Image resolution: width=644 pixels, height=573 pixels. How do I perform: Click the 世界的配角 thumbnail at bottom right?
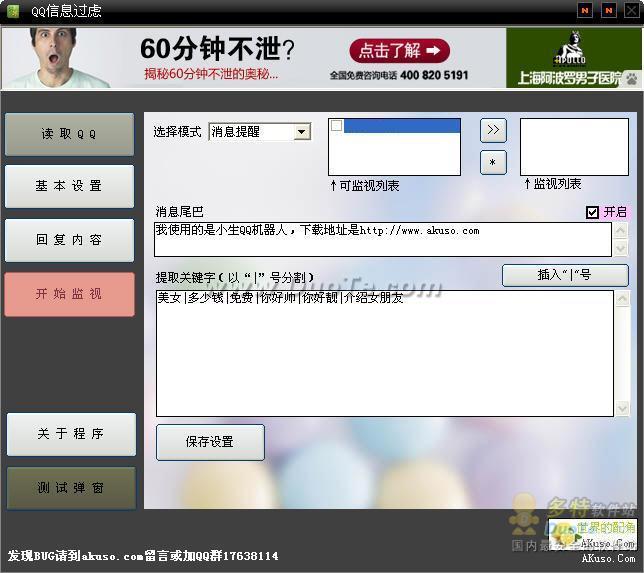(x=593, y=534)
